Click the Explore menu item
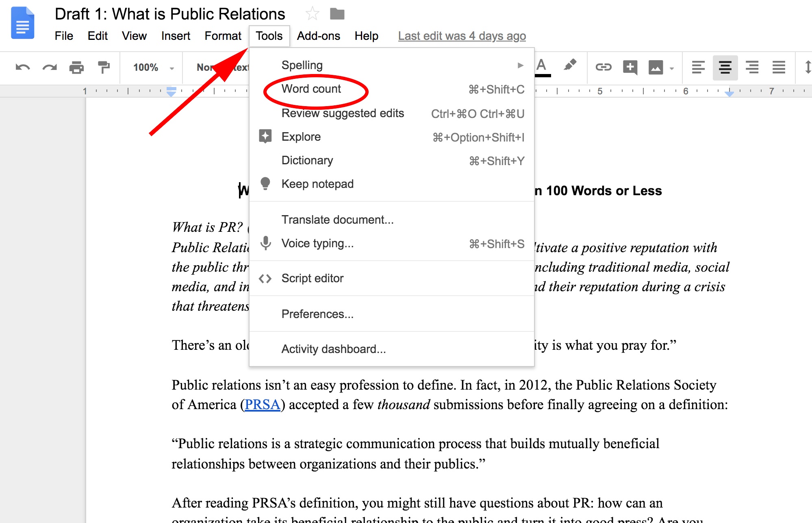This screenshot has width=812, height=523. [x=302, y=136]
